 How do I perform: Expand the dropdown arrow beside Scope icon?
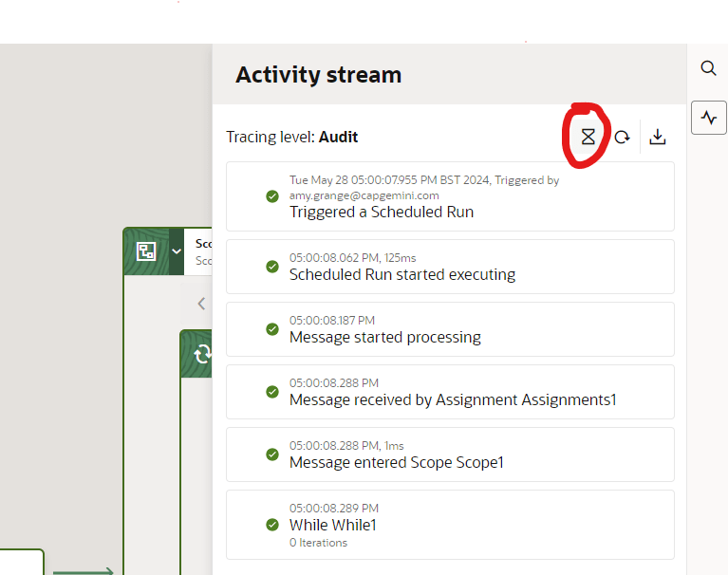pos(177,251)
